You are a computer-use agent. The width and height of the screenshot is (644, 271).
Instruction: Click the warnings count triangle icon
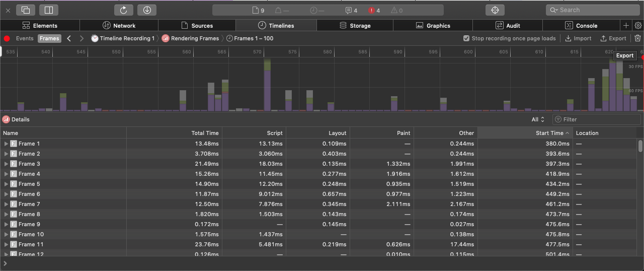click(x=397, y=10)
